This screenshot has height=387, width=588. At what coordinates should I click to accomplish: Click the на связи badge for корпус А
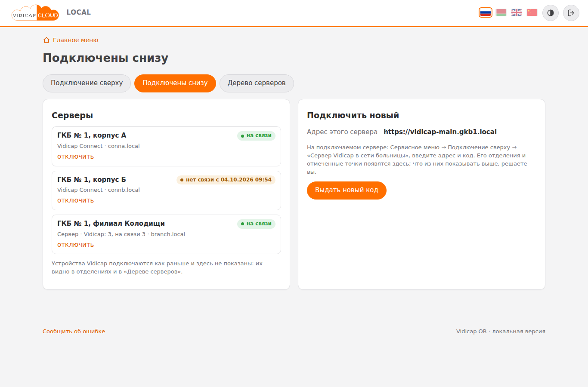(x=256, y=136)
